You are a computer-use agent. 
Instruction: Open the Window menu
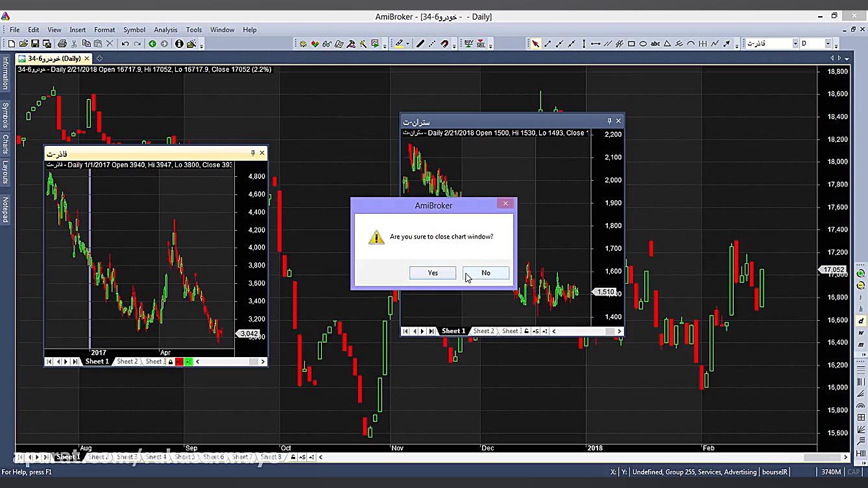pyautogui.click(x=222, y=30)
